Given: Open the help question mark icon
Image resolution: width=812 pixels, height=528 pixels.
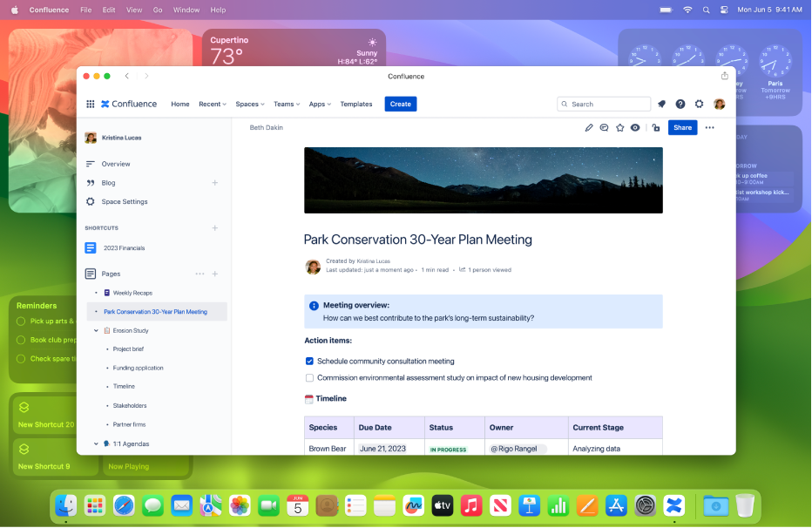Looking at the screenshot, I should (x=680, y=104).
